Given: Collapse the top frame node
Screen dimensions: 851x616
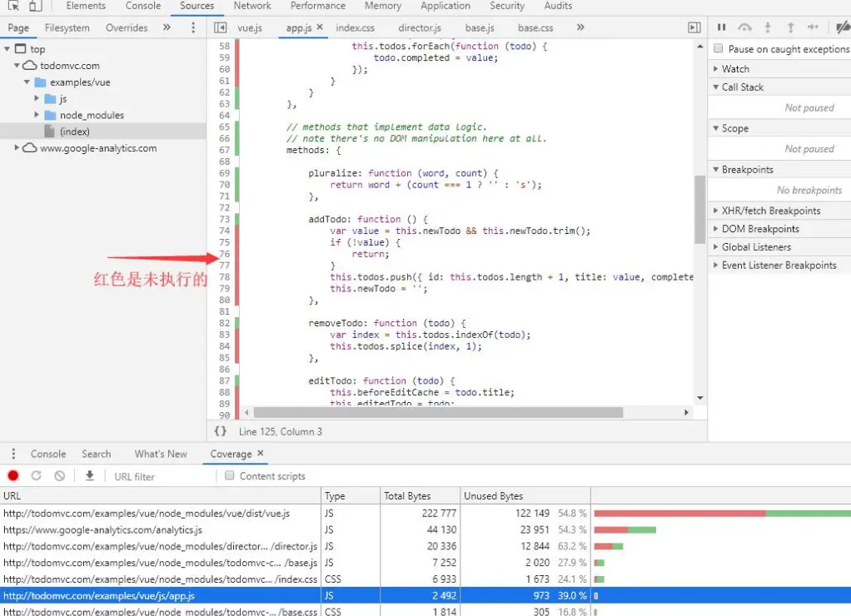Looking at the screenshot, I should [7, 49].
